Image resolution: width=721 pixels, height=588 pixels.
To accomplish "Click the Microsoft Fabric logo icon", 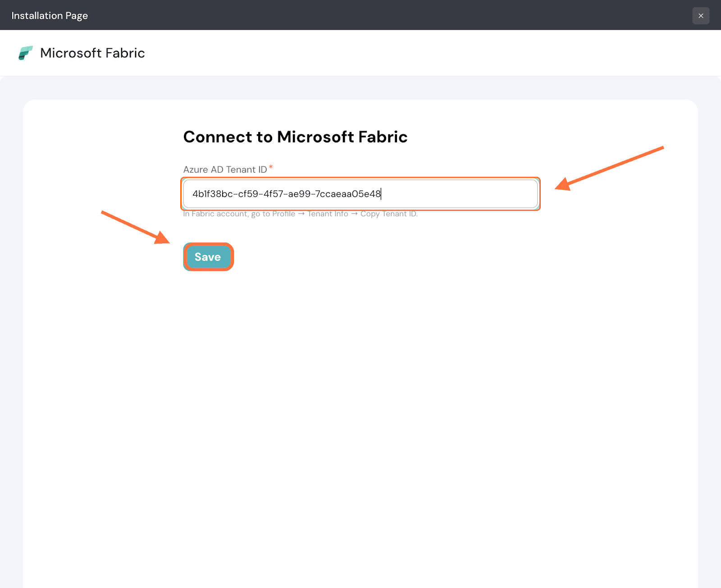I will pos(25,53).
